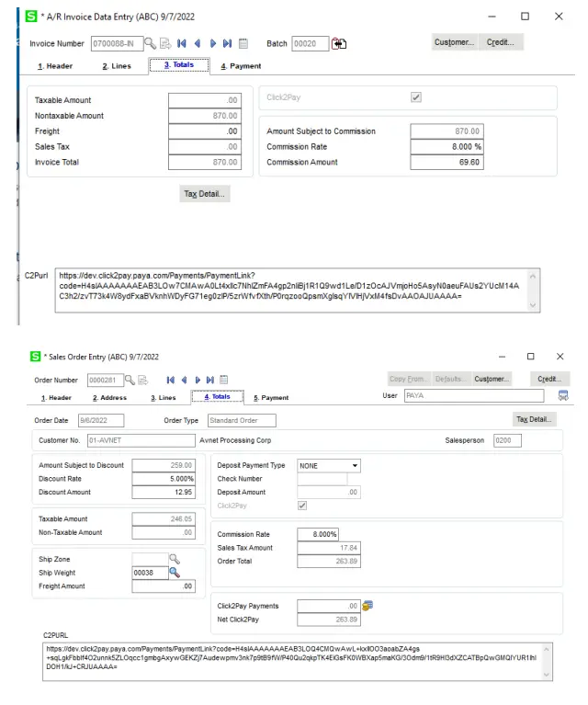This screenshot has height=705, width=588.
Task: Open the invoice 1. Header tab
Action: [x=55, y=66]
